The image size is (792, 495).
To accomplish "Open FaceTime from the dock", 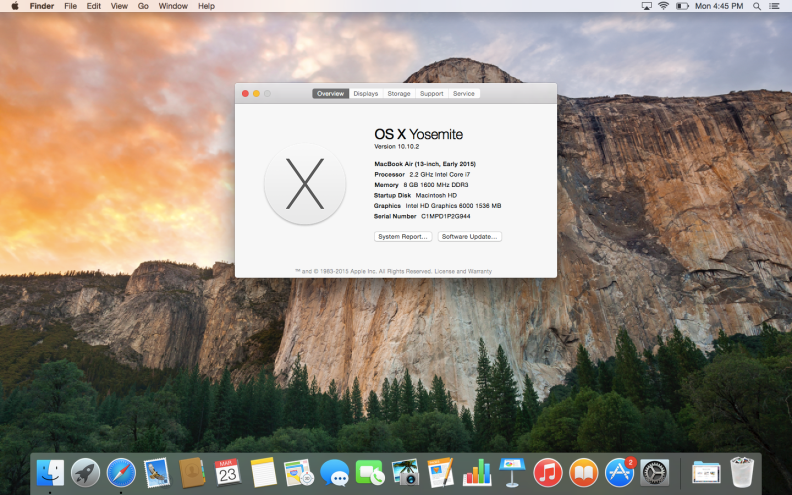I will (370, 473).
